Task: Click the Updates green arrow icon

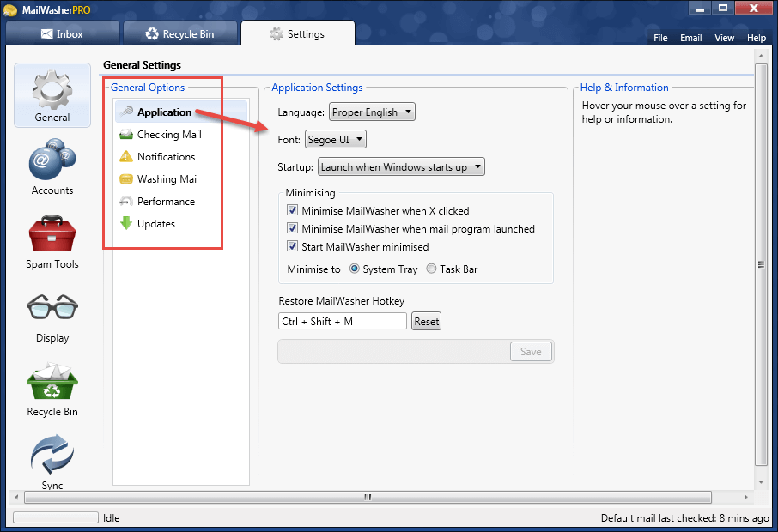Action: click(126, 223)
